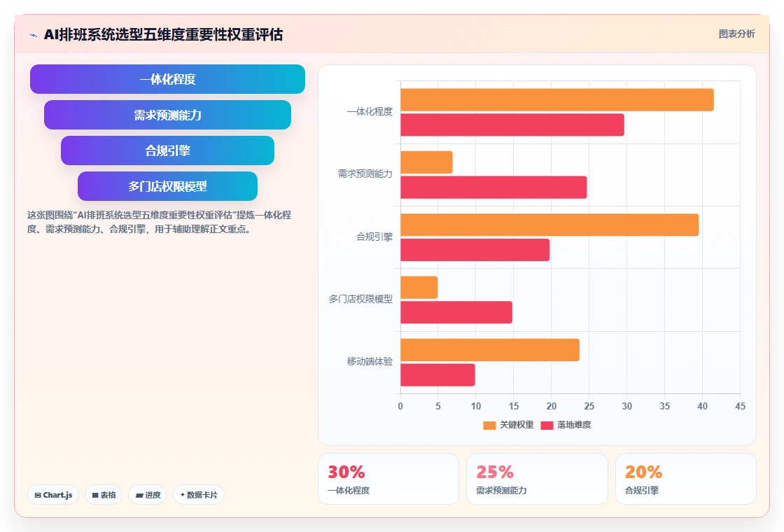
Task: Click the chart title heading text
Action: point(164,34)
